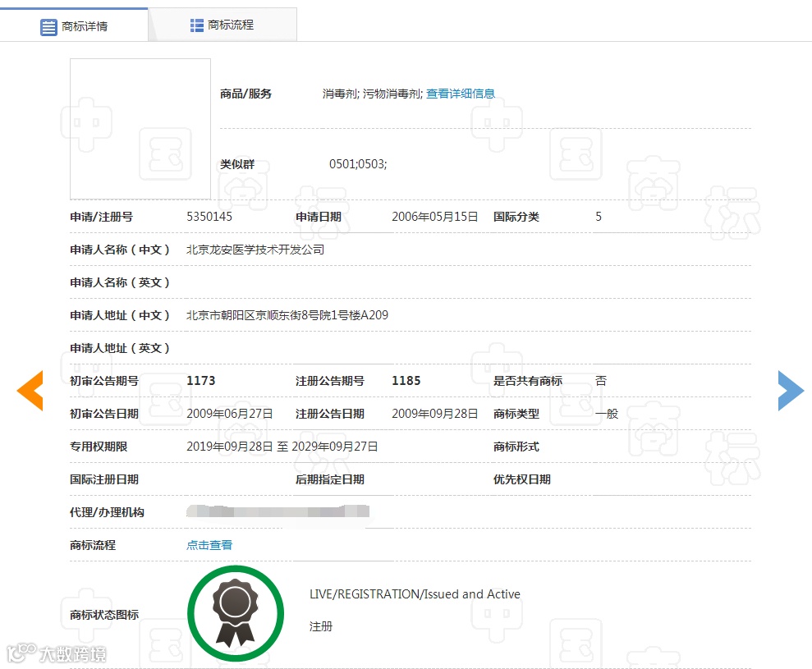The image size is (812, 669).
Task: Click applicant name 北京龙安医学技术开发公司
Action: pos(255,250)
